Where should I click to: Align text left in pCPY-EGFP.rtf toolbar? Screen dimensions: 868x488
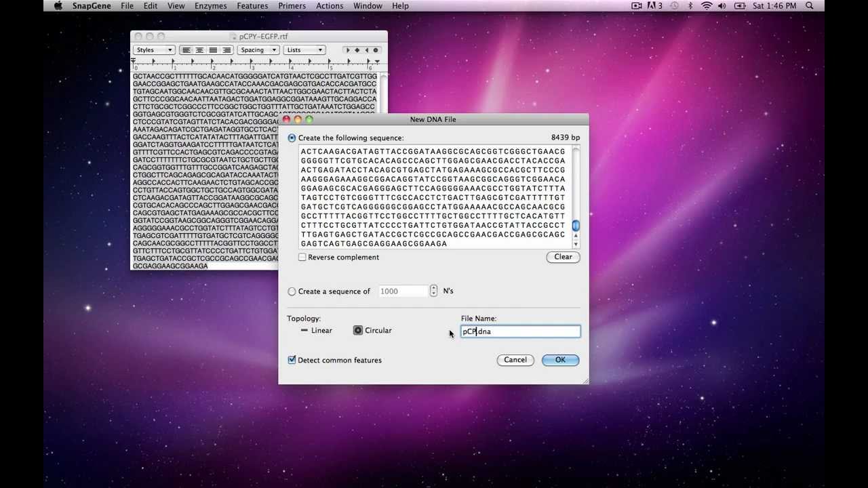coord(186,50)
